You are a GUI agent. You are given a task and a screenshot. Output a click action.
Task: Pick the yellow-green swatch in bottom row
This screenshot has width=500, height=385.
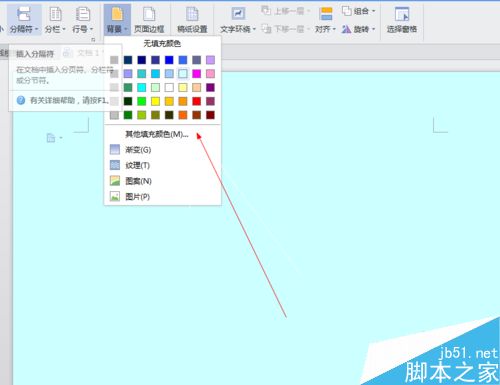(x=142, y=115)
